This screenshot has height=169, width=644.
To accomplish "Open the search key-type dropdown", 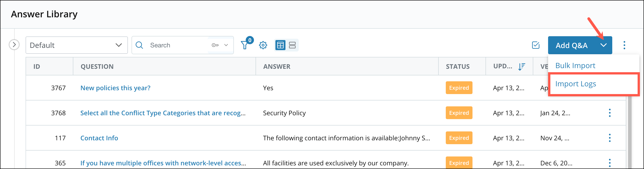I will tap(220, 45).
